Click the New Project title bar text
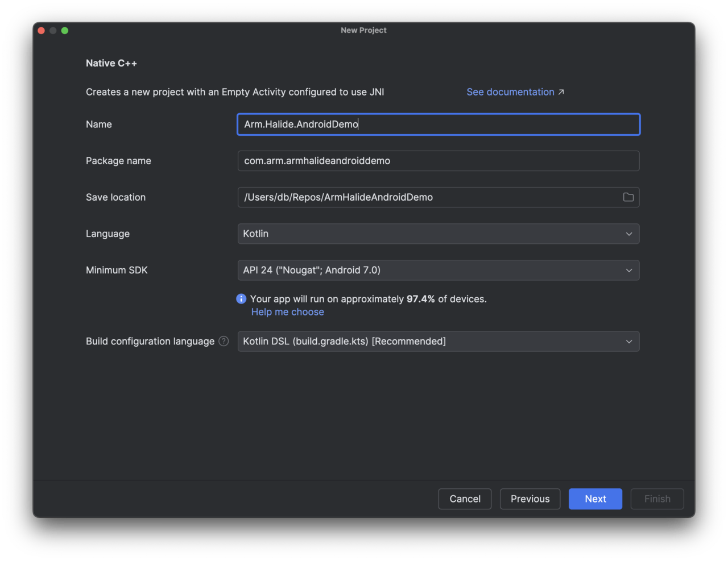Screen dimensions: 728x561 coord(363,30)
